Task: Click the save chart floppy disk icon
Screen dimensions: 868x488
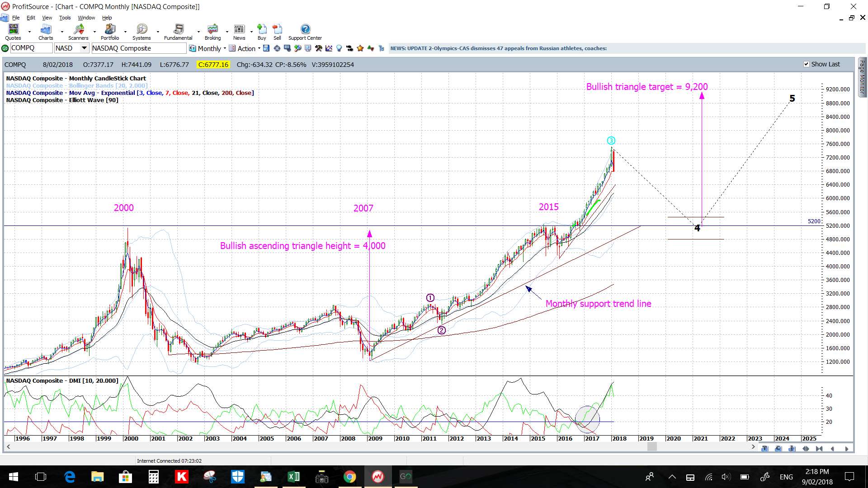Action: pos(266,48)
